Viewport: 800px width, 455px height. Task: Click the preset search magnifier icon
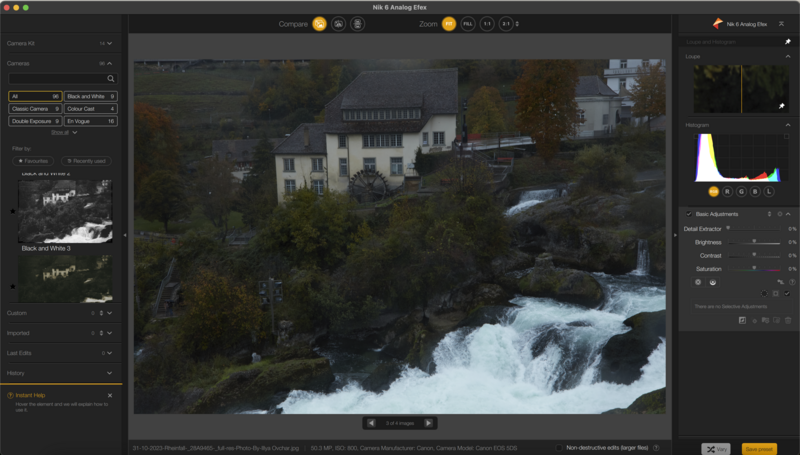111,79
